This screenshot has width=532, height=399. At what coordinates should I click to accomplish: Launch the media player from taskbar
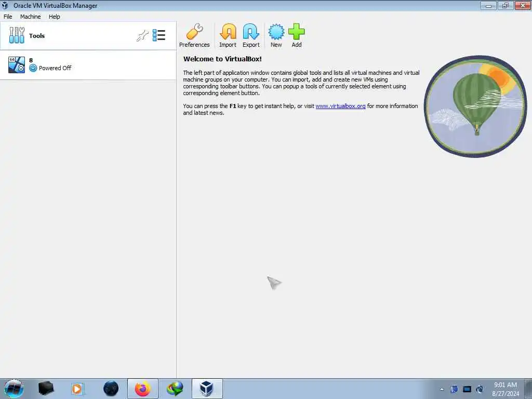tap(77, 389)
